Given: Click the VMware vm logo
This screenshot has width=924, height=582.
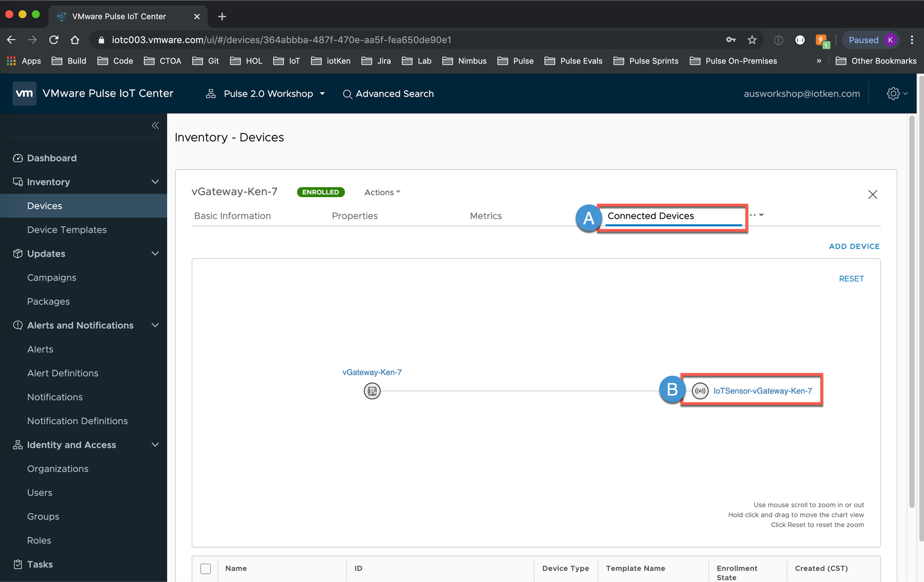Looking at the screenshot, I should (24, 94).
